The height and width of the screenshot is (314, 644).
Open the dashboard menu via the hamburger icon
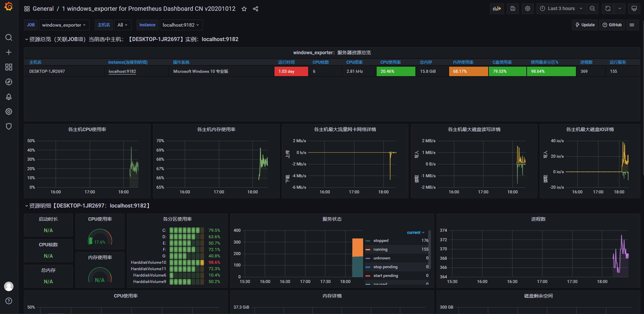click(633, 25)
